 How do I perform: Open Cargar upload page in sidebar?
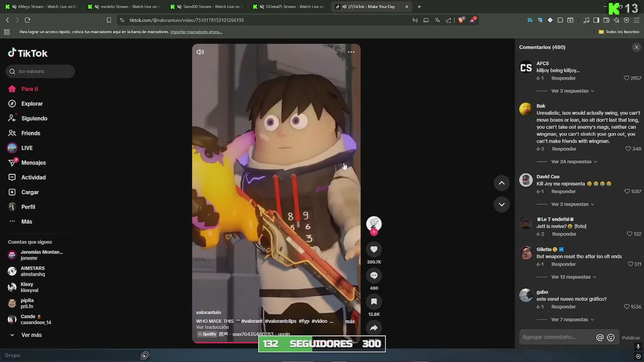pos(30,192)
